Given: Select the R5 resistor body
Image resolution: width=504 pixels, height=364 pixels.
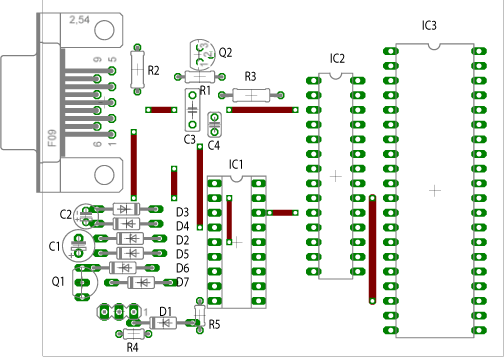Looking at the screenshot, I should click(200, 315).
